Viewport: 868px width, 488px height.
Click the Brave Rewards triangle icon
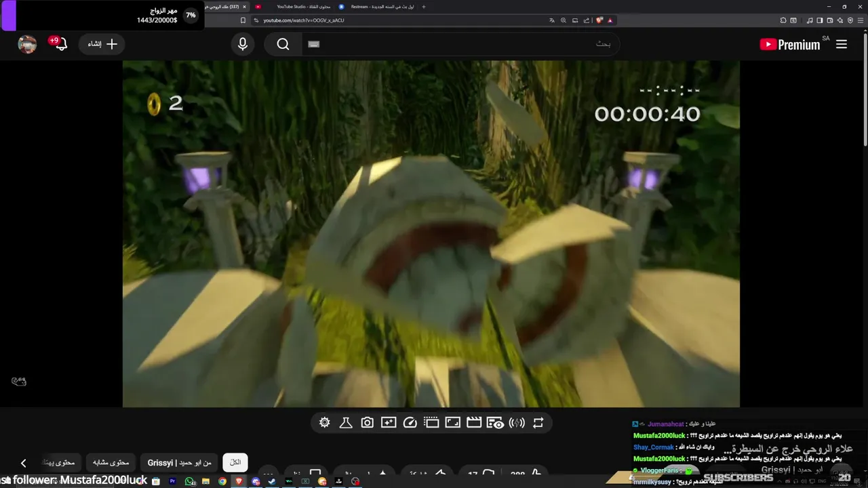coord(610,20)
